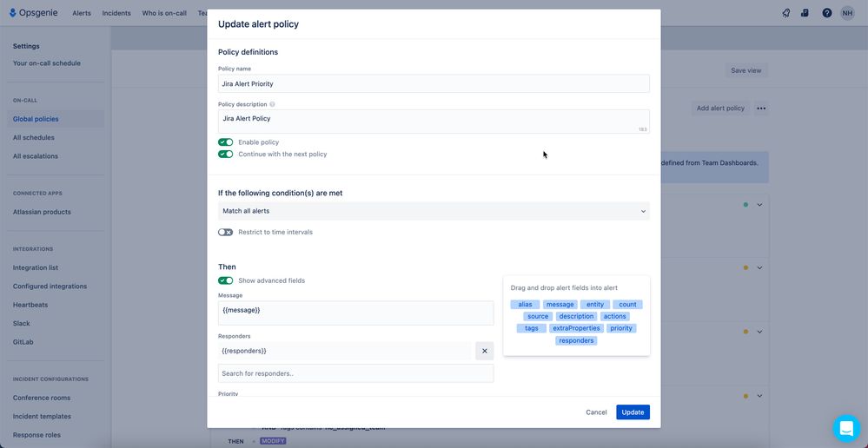This screenshot has height=448, width=868.
Task: Open Heartbeats in sidebar
Action: coord(30,305)
